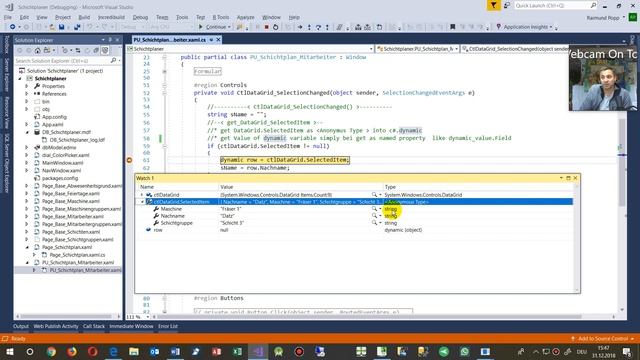This screenshot has width=640, height=360.
Task: Click the Save All icon in the toolbar
Action: [77, 27]
